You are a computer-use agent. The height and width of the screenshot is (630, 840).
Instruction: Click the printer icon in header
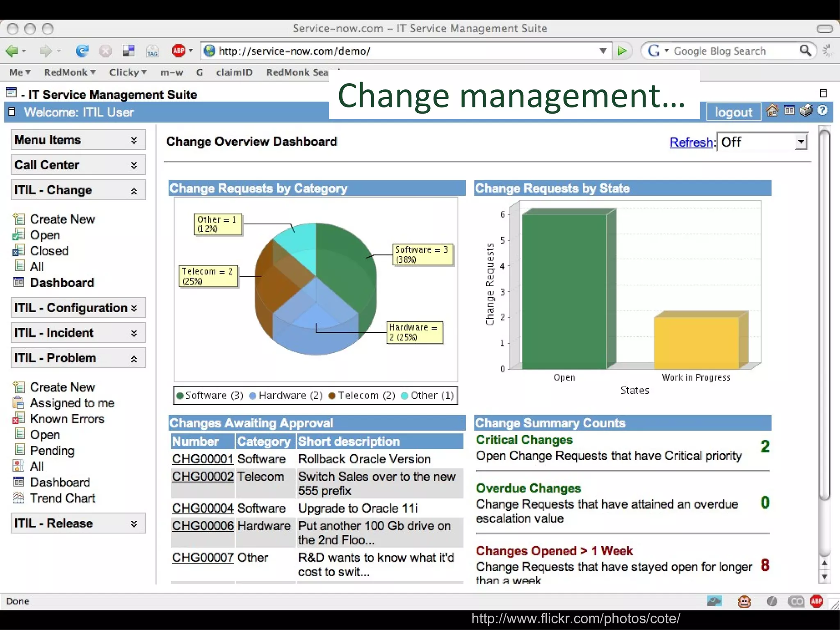[806, 111]
